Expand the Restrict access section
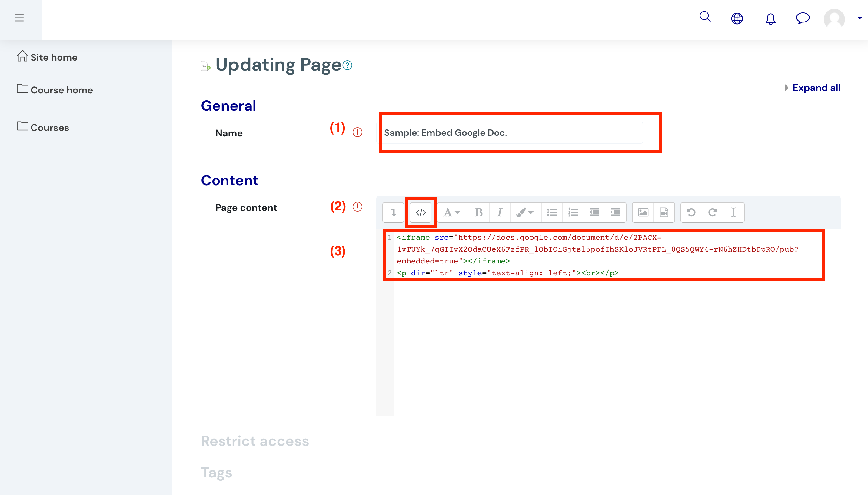The height and width of the screenshot is (495, 868). [x=255, y=441]
